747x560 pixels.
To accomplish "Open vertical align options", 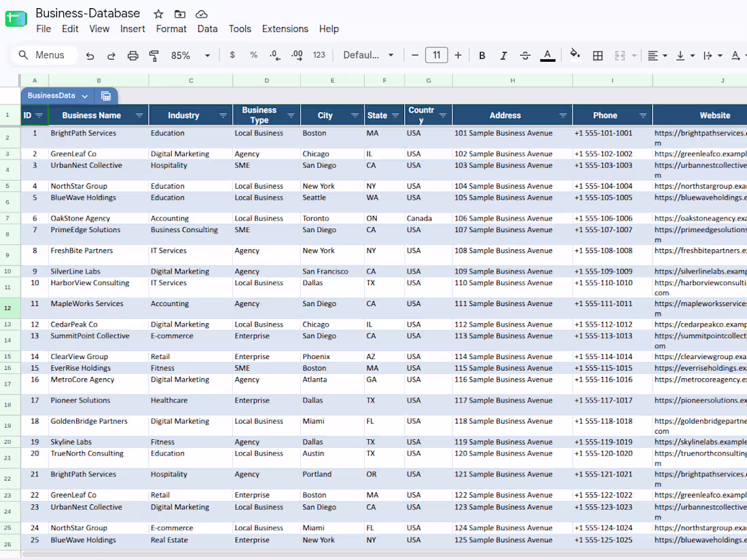I will coord(685,56).
